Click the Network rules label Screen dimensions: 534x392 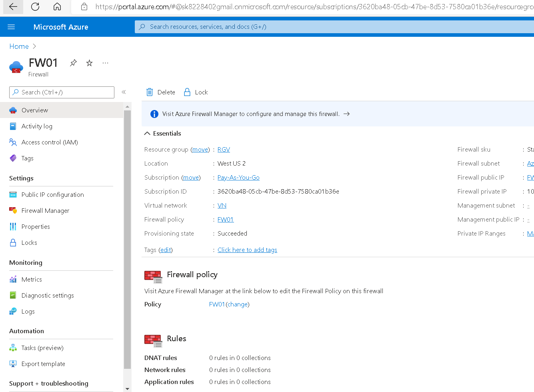pos(165,370)
